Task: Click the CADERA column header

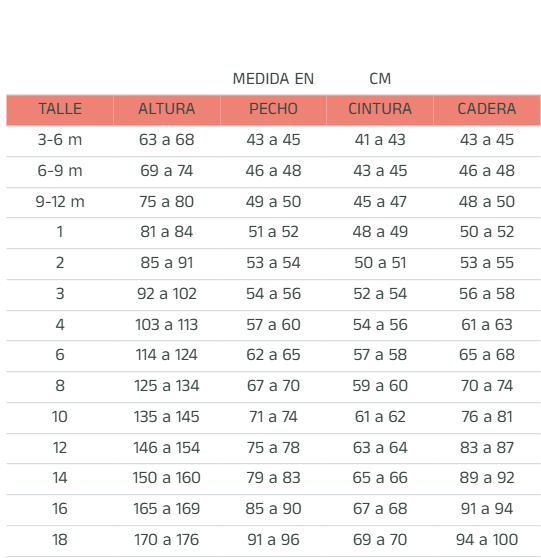Action: (487, 109)
